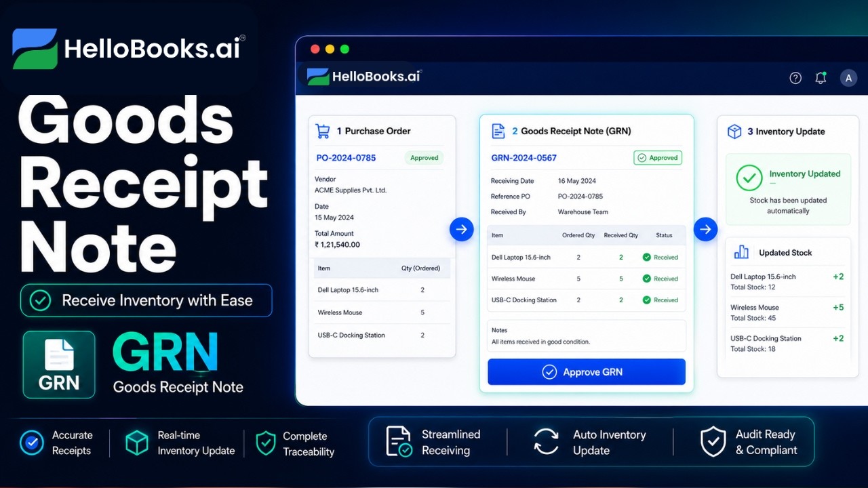This screenshot has width=868, height=488.
Task: Click the Received checkmark for USB-C Docking Station row
Action: pos(646,300)
